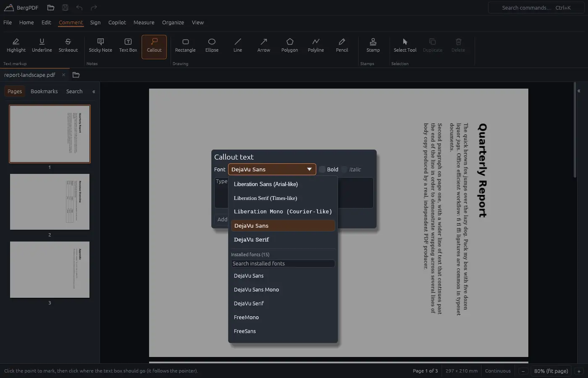Activate the Select Tool
The width and height of the screenshot is (588, 378).
(405, 46)
